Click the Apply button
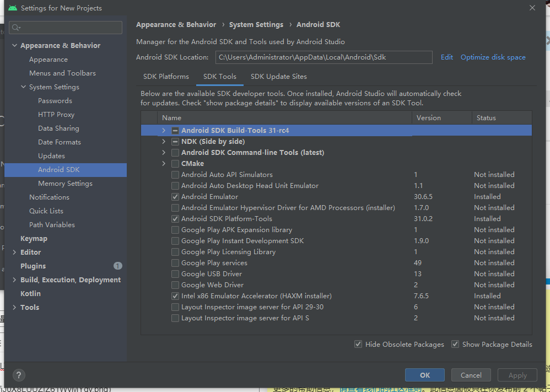This screenshot has height=392, width=550. tap(517, 375)
